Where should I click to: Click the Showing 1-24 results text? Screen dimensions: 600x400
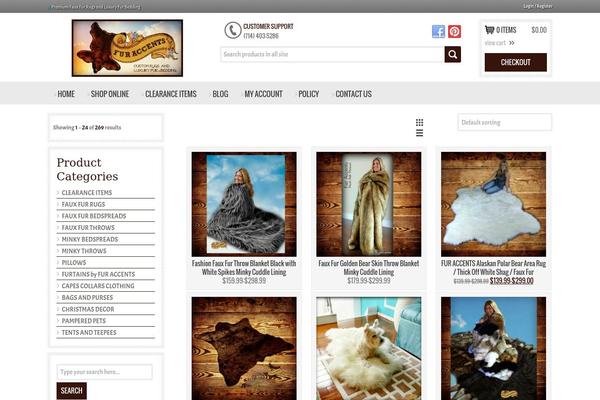point(87,127)
